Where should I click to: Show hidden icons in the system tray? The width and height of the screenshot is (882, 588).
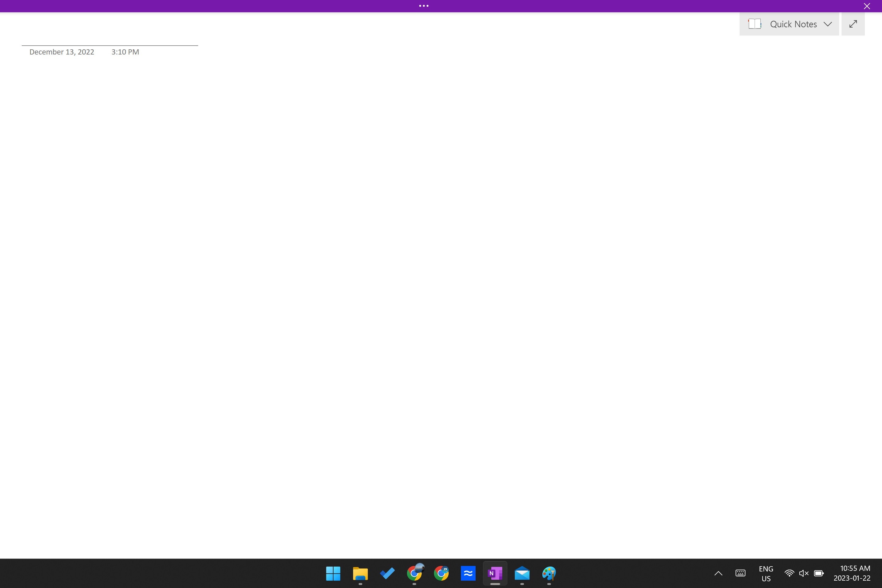click(x=718, y=573)
